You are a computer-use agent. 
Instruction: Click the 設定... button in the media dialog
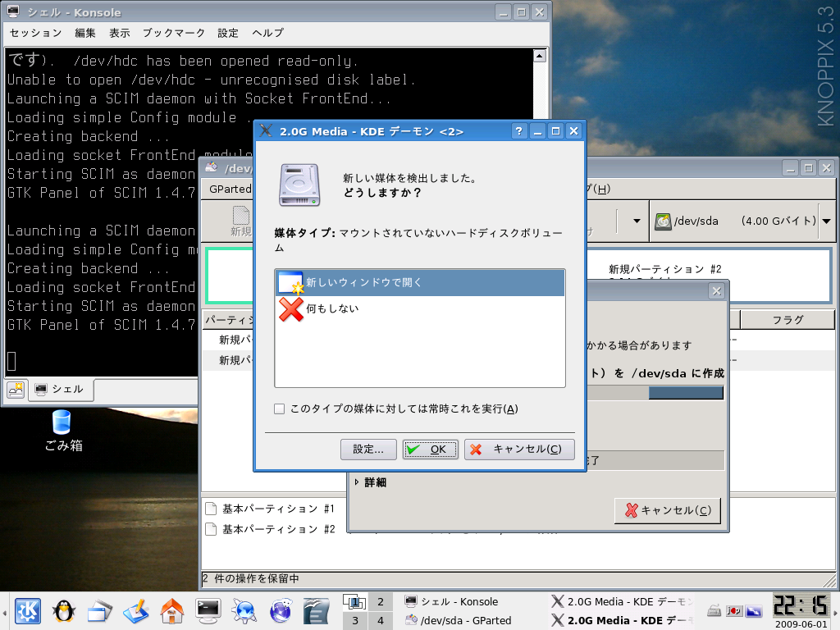click(368, 450)
